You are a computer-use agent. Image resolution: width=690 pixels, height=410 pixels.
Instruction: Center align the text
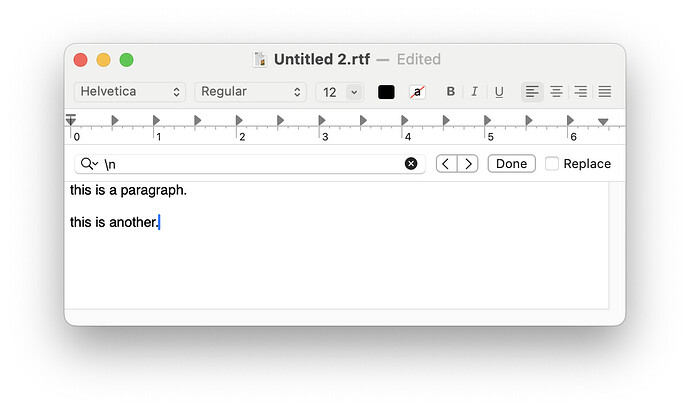[x=556, y=92]
